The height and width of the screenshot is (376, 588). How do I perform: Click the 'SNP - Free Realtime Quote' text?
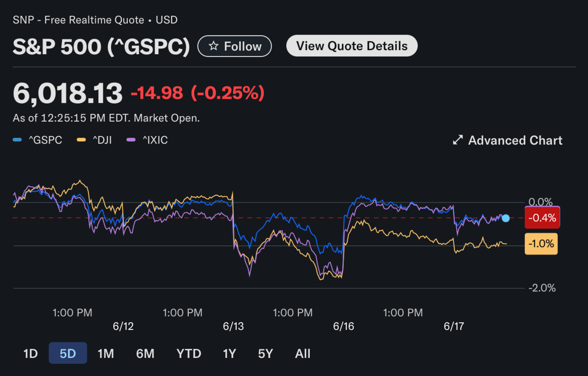pos(79,20)
